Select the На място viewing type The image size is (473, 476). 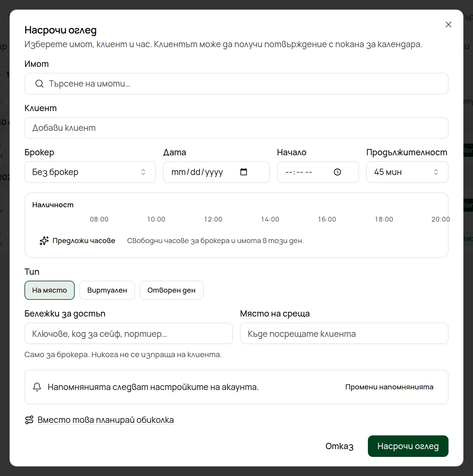[50, 290]
